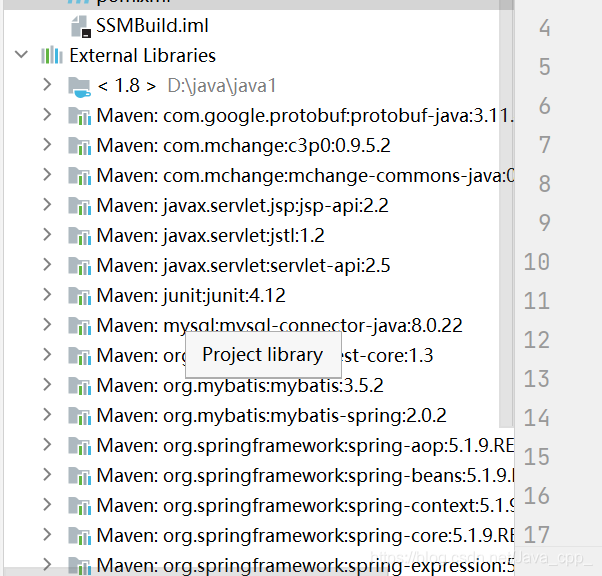Click the project tree vertical scrollbar thumb
Viewport: 602px width, 576px height.
506,214
